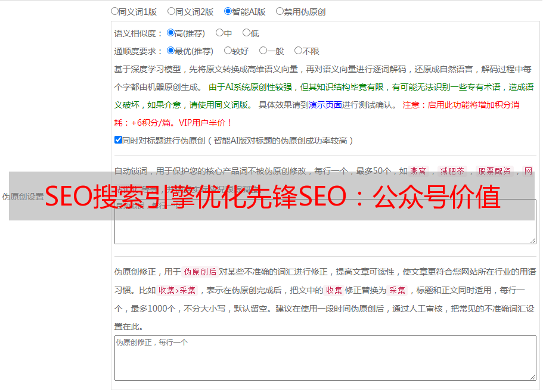Screen dimensions: 543x392
Task: Open the 演示页面 link
Action: [325, 105]
